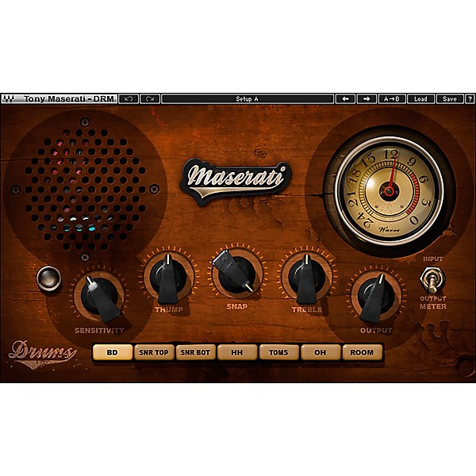This screenshot has height=476, width=476.
Task: Select the ROOM drum mode
Action: (x=362, y=352)
